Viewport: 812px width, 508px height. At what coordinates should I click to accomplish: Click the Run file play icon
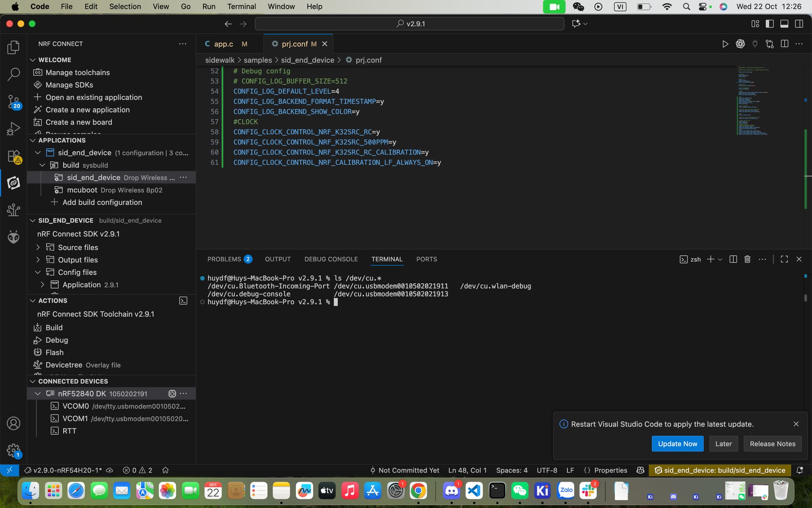725,44
